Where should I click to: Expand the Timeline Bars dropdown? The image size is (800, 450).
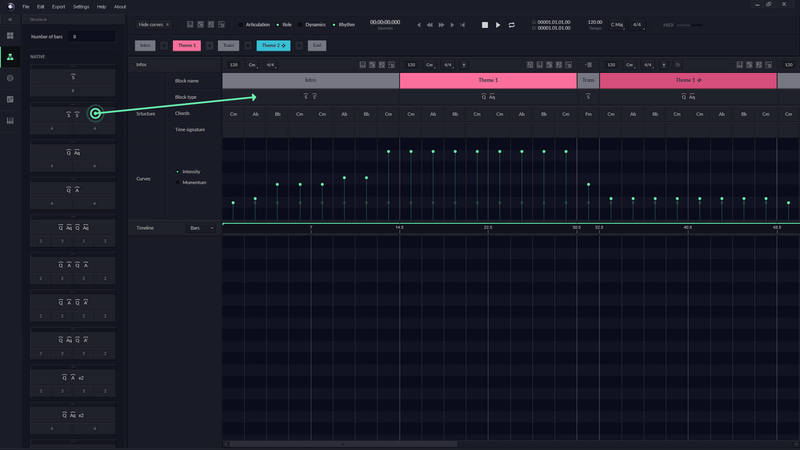click(201, 228)
